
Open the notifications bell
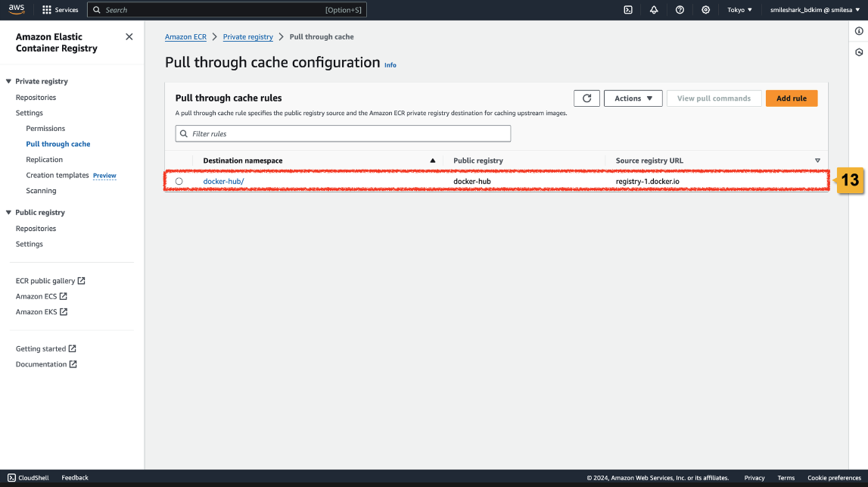[654, 10]
